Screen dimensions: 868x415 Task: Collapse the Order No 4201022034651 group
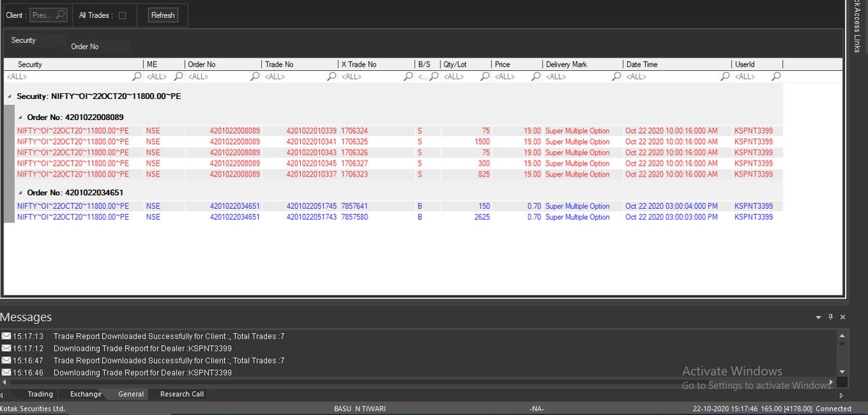point(20,192)
